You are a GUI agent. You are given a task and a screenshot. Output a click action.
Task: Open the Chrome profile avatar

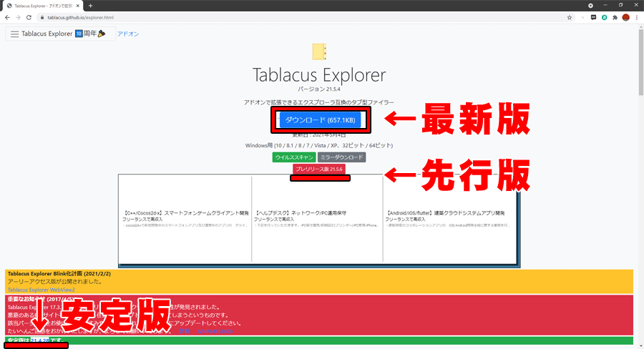(x=625, y=18)
